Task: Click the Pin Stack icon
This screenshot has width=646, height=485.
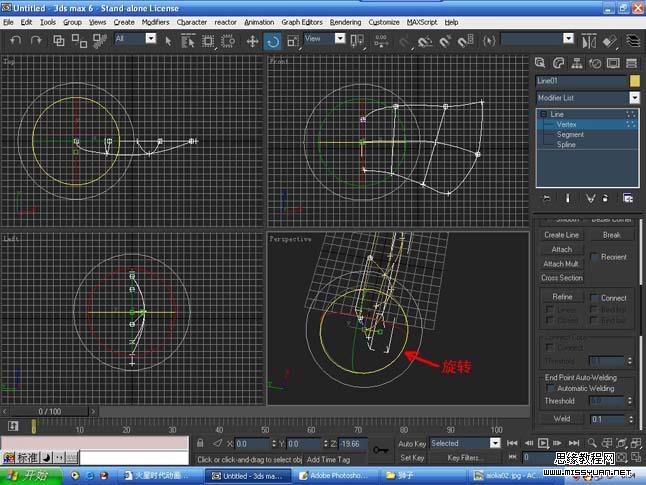Action: click(x=547, y=198)
